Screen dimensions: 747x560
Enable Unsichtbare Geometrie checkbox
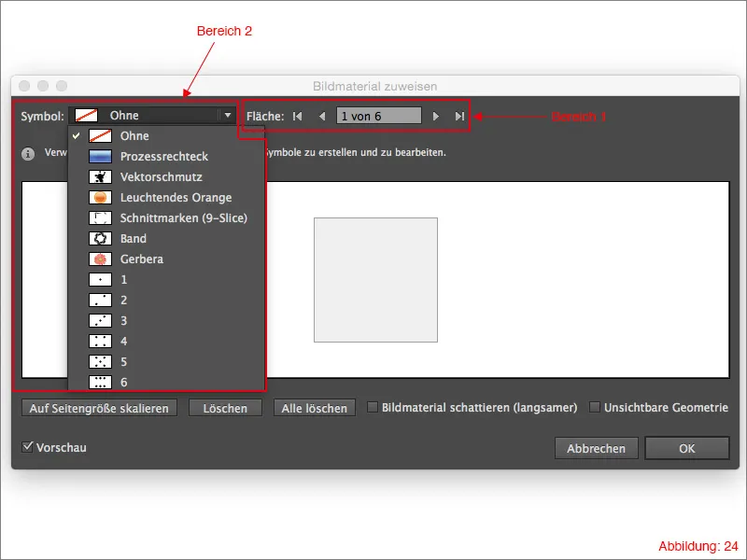(x=595, y=407)
